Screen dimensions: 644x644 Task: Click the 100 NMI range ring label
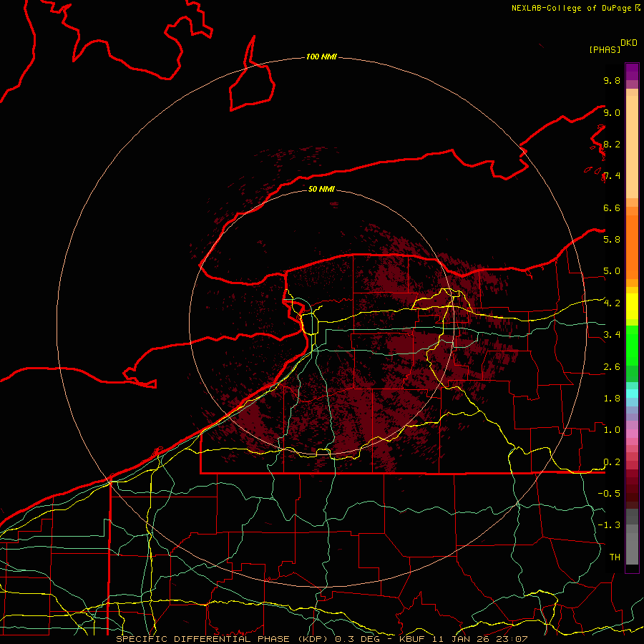point(321,57)
